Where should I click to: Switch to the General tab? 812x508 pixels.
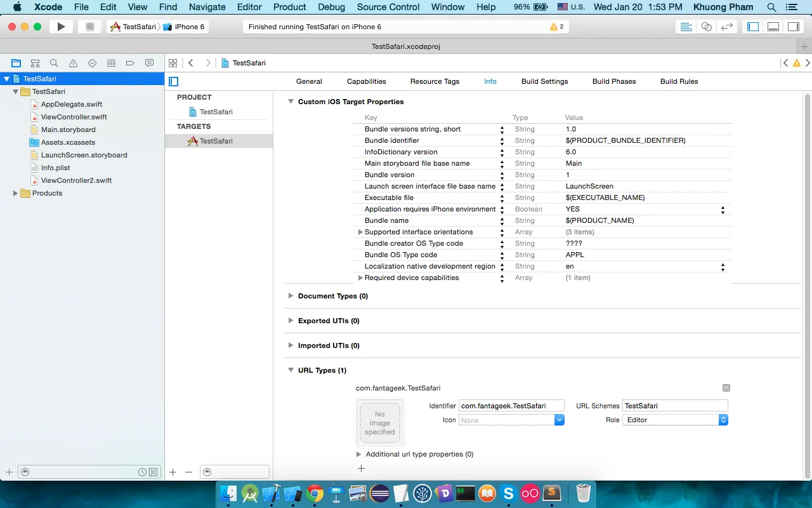tap(309, 81)
